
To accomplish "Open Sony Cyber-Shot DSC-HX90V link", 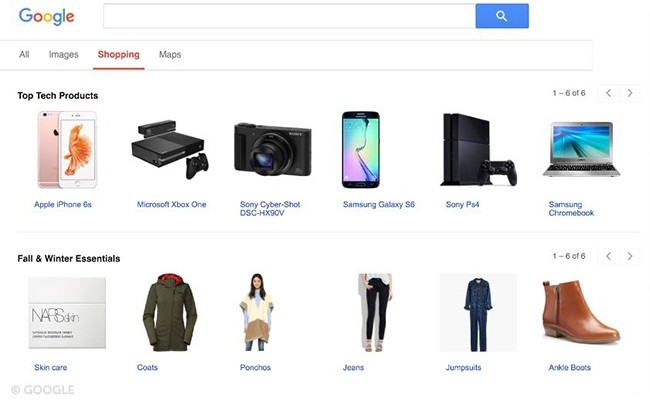I will point(270,208).
